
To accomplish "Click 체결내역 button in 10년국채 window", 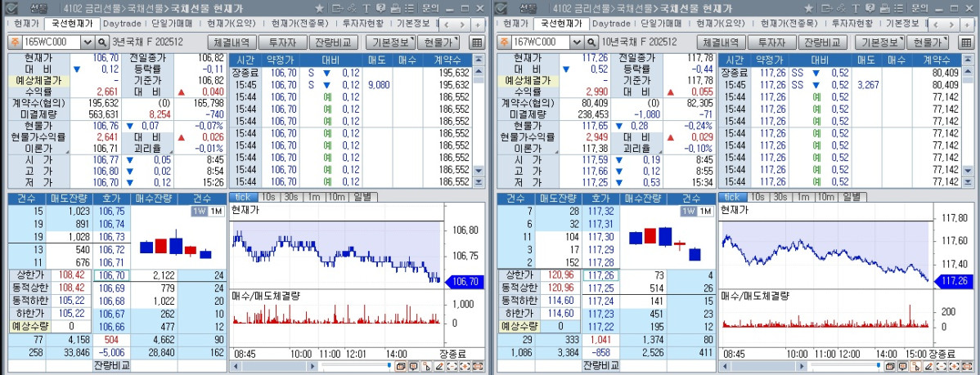I will pyautogui.click(x=721, y=42).
